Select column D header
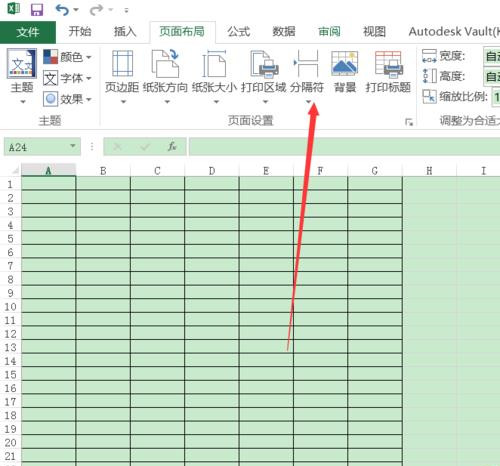This screenshot has width=500, height=466. [x=212, y=171]
